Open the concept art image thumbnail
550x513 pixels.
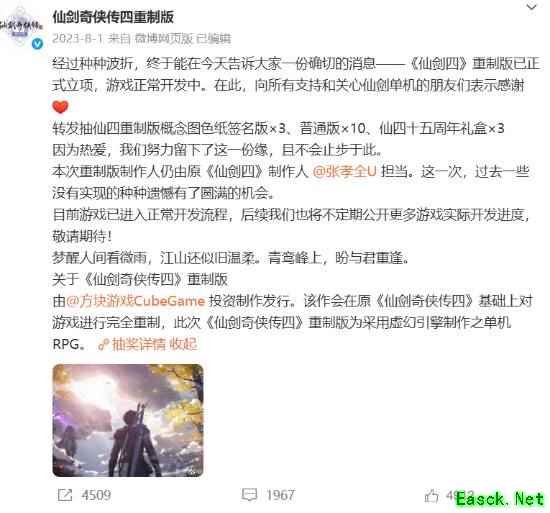coord(128,420)
